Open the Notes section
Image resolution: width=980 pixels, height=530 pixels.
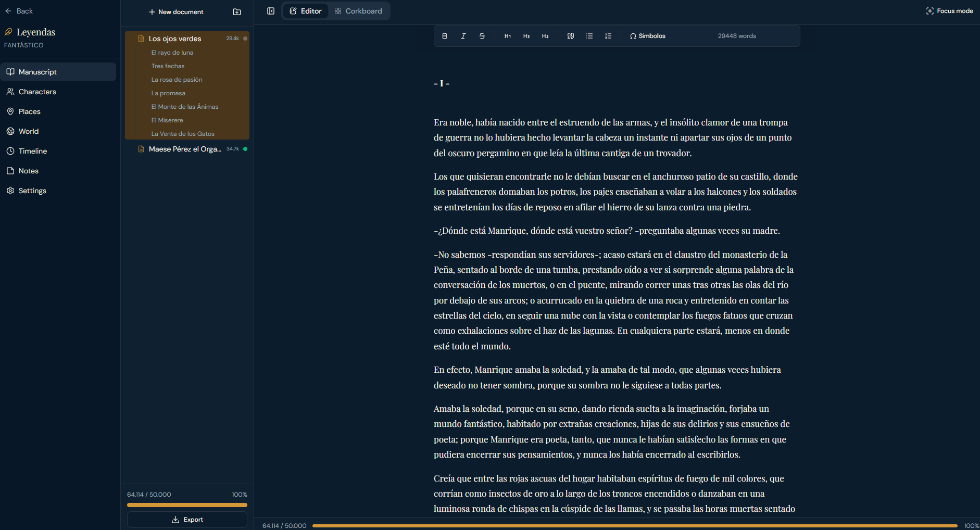click(58, 171)
